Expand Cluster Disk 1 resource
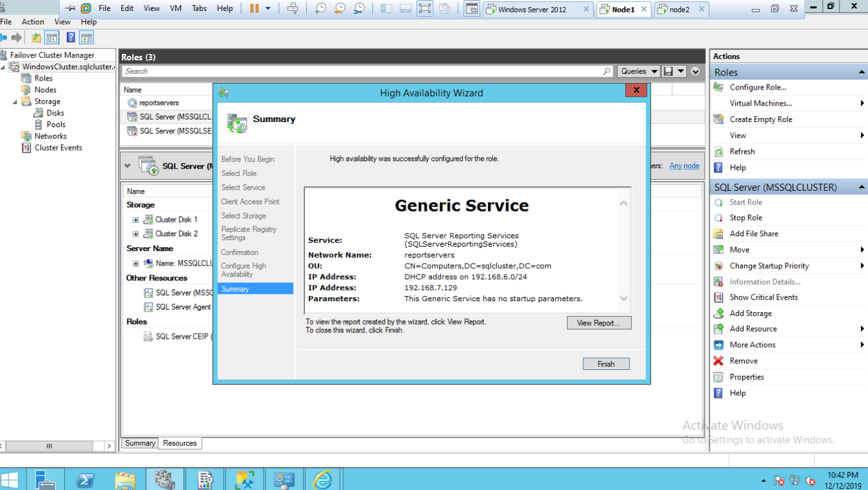Image resolution: width=868 pixels, height=490 pixels. tap(136, 220)
